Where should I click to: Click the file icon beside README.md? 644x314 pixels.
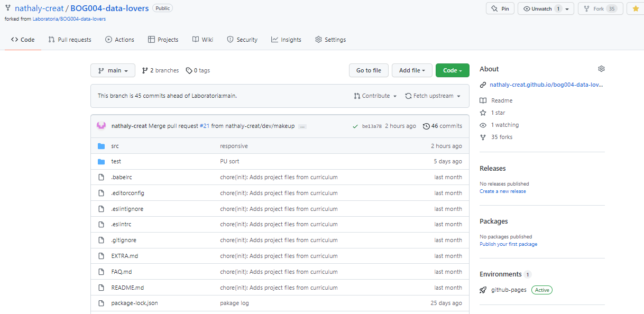(101, 288)
